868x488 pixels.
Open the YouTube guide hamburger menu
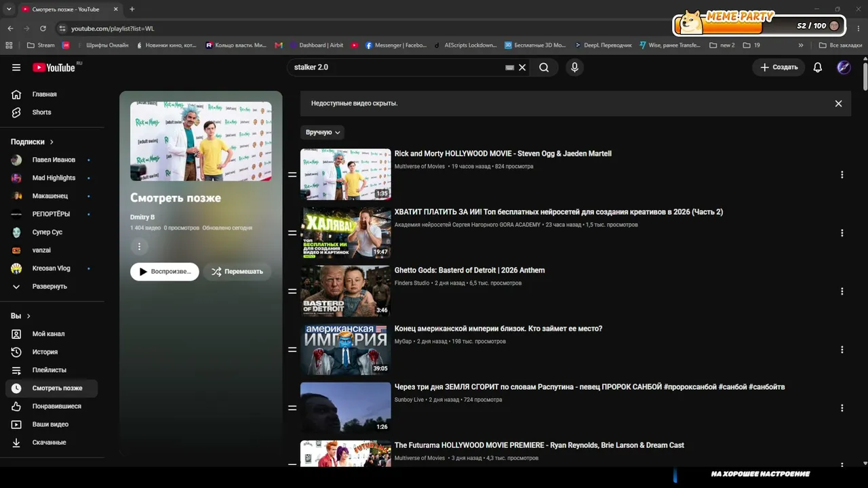[x=16, y=68]
